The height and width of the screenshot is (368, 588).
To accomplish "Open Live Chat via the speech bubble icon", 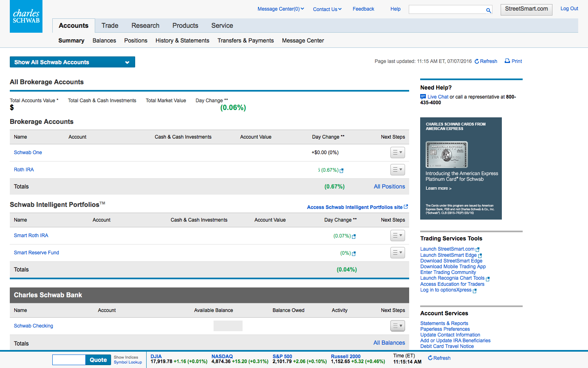I will click(x=423, y=96).
